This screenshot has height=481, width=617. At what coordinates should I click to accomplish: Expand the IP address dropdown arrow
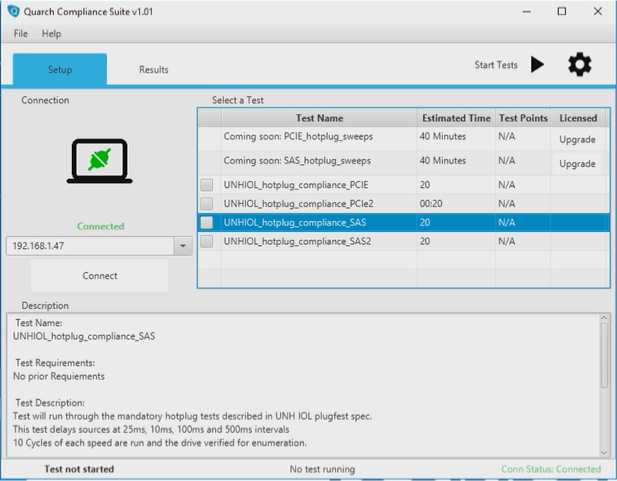(x=183, y=246)
